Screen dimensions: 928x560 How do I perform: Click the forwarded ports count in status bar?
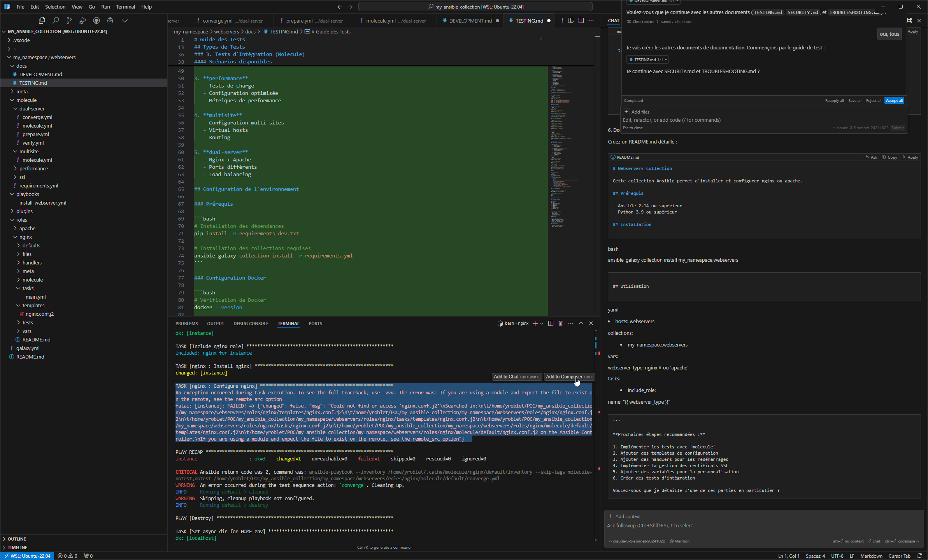pos(88,556)
